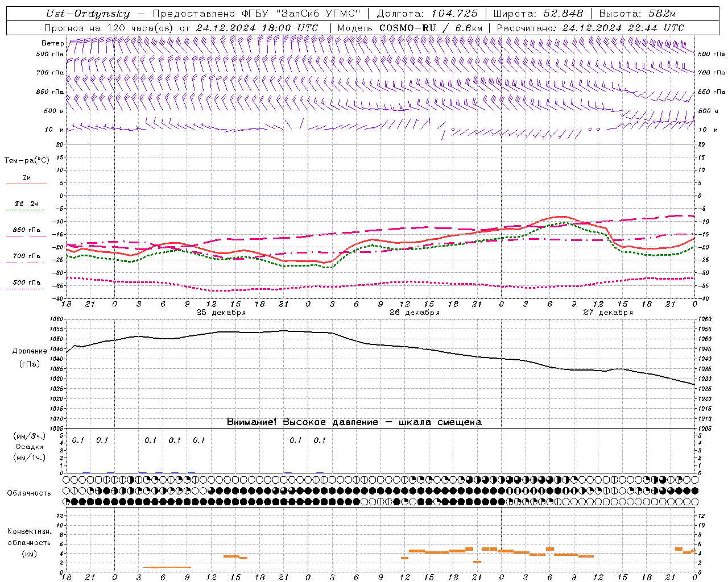
Task: Click the elevation label Высота: 582м
Action: pos(638,14)
